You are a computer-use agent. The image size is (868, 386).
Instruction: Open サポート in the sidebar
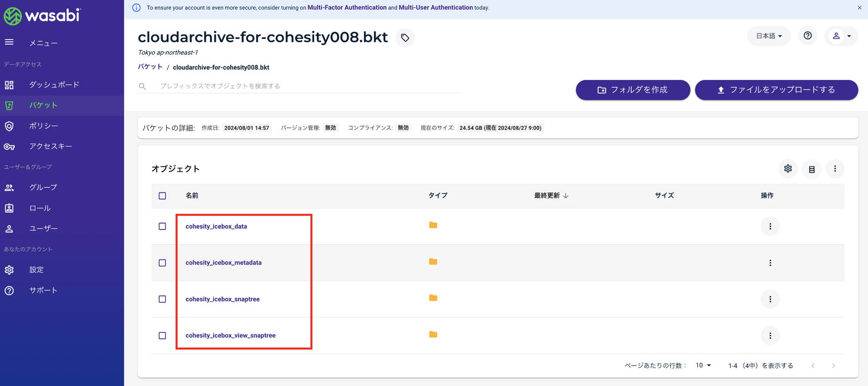43,290
